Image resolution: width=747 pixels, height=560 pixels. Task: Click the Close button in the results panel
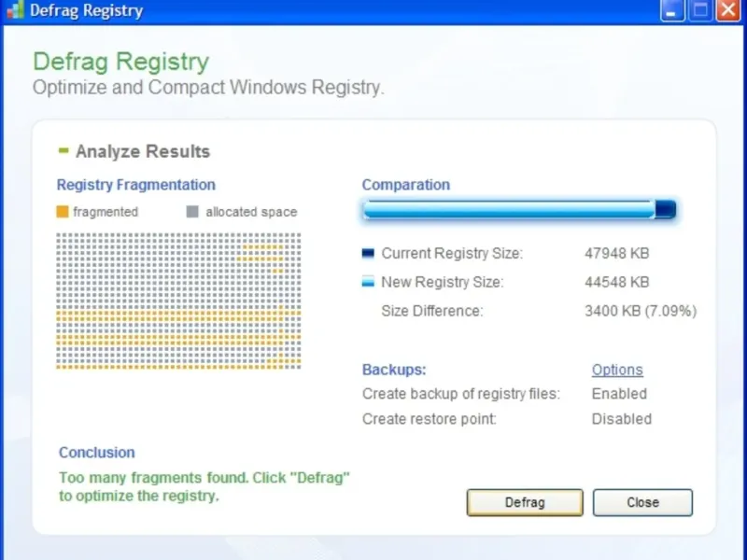point(642,502)
